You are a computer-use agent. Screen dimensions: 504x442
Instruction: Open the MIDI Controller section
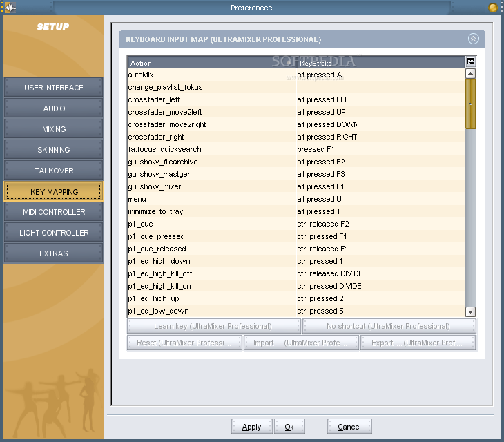click(x=53, y=212)
